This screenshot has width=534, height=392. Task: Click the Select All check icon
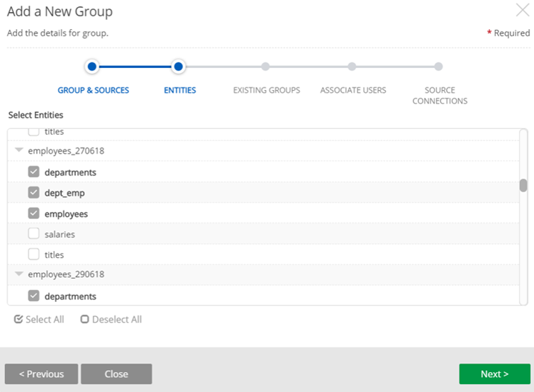(x=18, y=319)
